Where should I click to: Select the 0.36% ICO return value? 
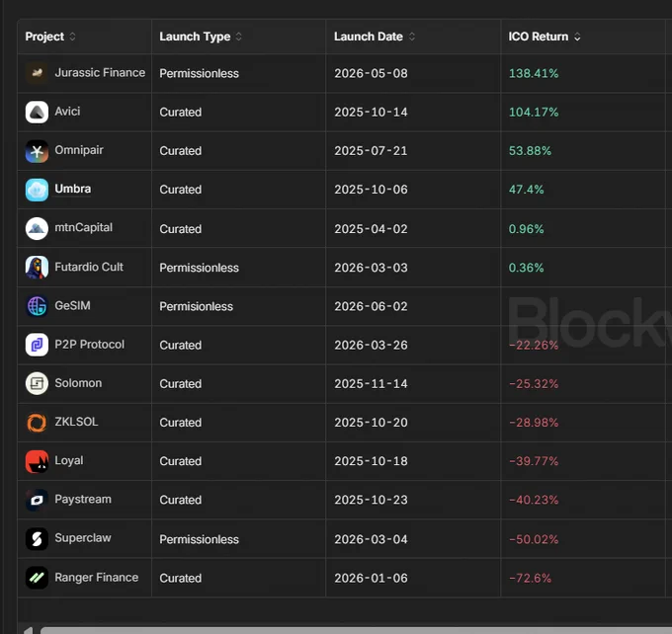pos(526,269)
